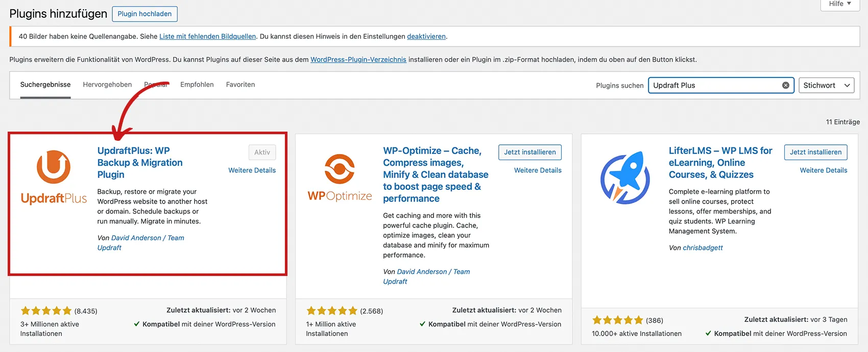Click the UpdraftPlus plugin logo icon
The image size is (868, 352).
[54, 177]
